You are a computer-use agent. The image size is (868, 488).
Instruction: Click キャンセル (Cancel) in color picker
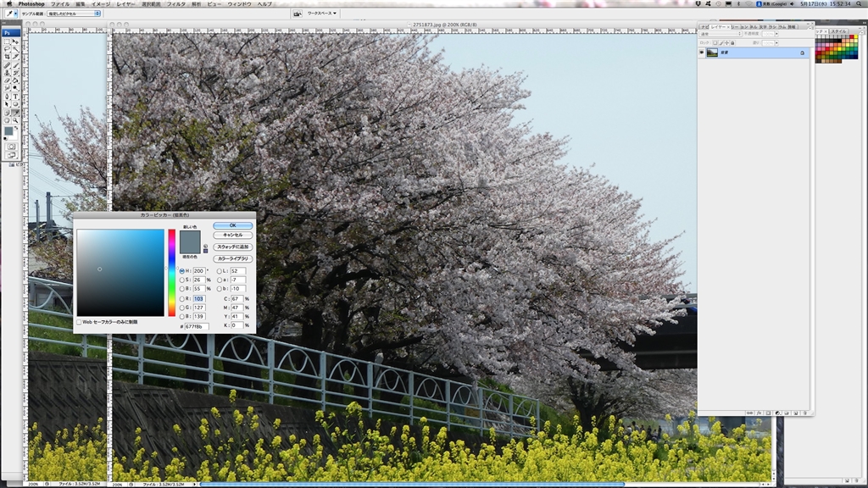pyautogui.click(x=232, y=236)
